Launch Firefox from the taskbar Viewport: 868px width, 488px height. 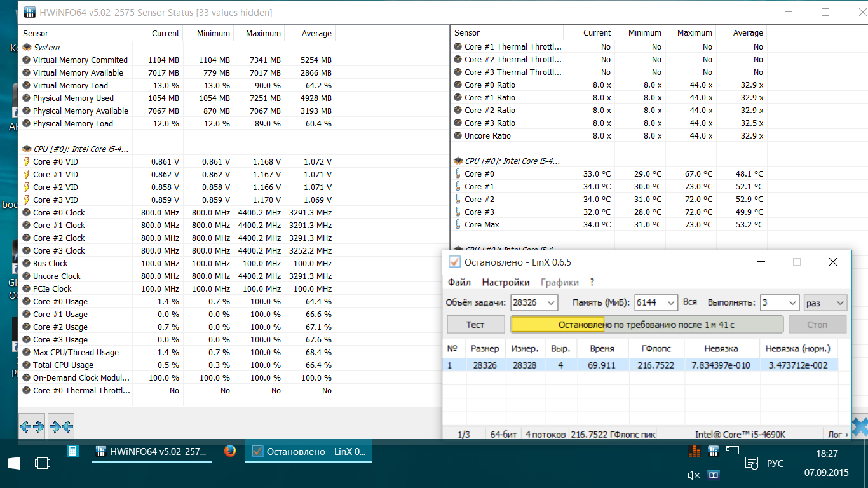230,451
